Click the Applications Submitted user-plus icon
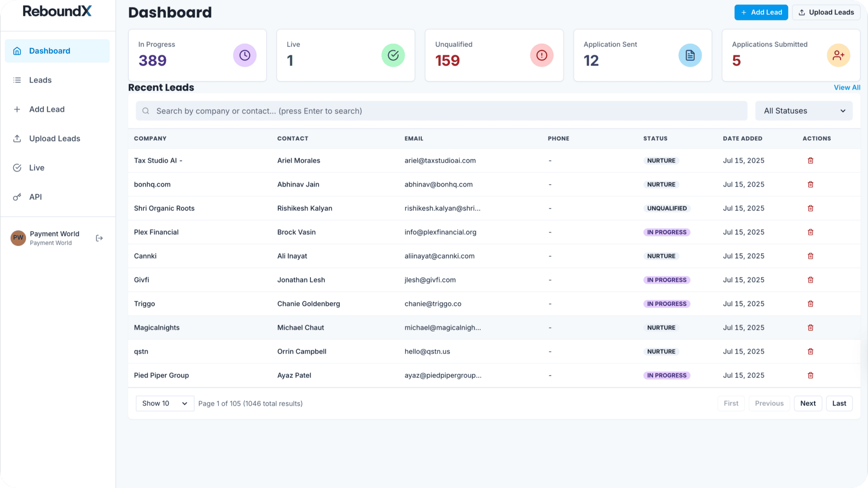 click(x=838, y=55)
